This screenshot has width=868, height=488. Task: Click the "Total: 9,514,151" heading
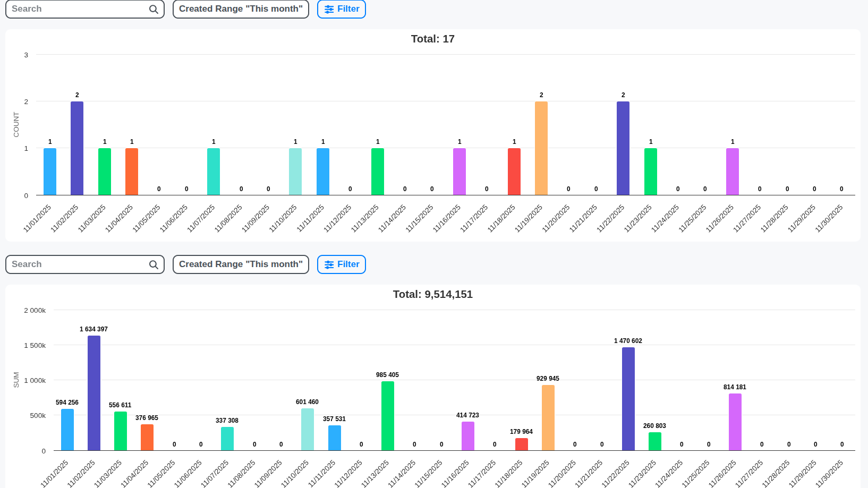click(432, 294)
